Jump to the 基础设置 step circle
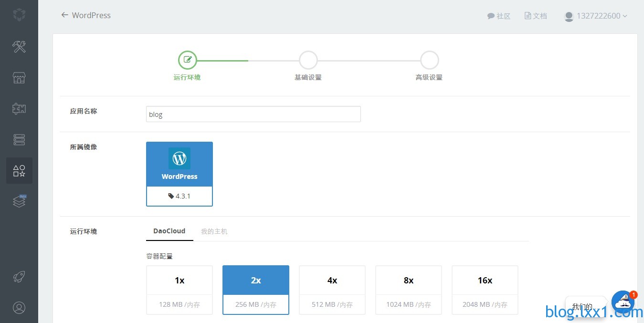Screen dimensions: 644x323 coord(308,60)
